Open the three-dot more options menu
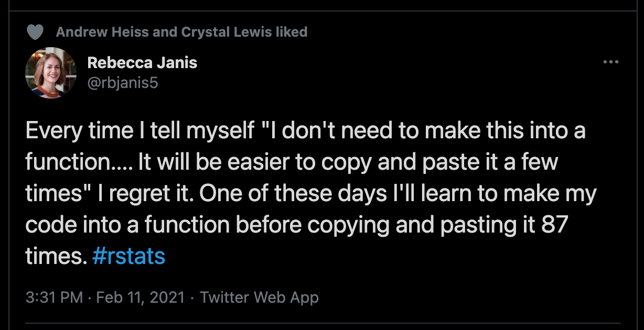The width and height of the screenshot is (644, 330). [611, 62]
